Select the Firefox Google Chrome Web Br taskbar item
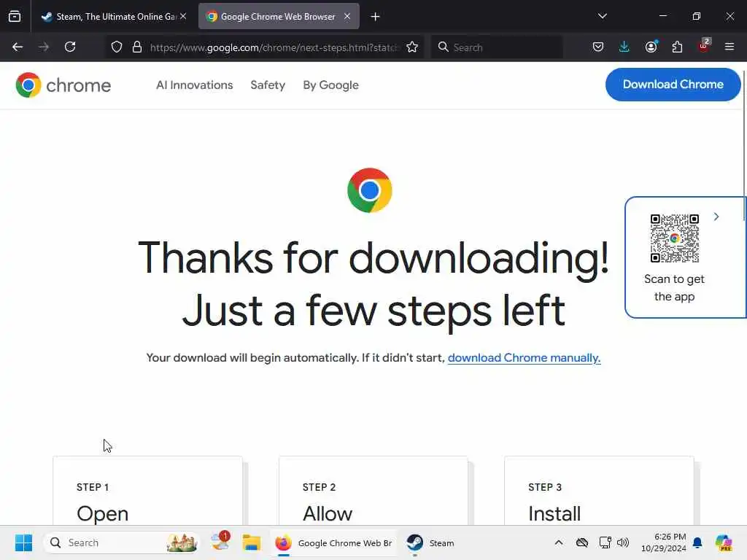Screen dimensions: 747x560 [x=333, y=542]
